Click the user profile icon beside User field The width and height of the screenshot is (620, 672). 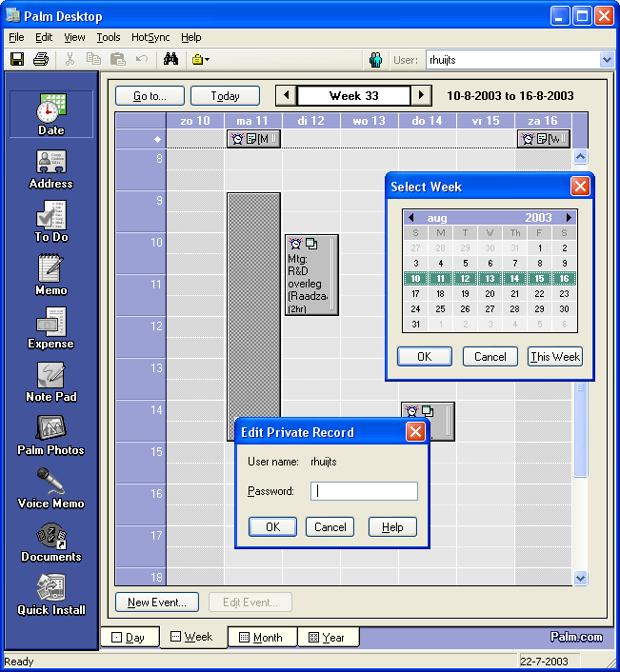(x=375, y=60)
